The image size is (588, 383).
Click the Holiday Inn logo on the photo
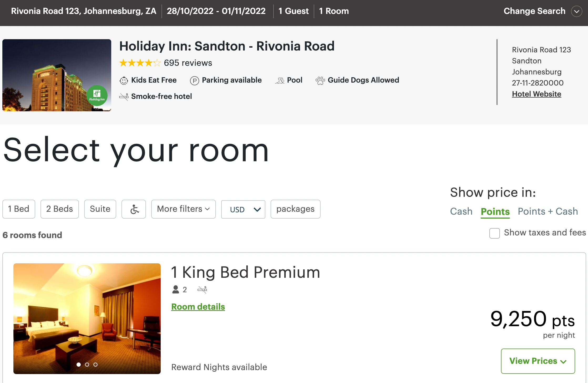pyautogui.click(x=97, y=96)
